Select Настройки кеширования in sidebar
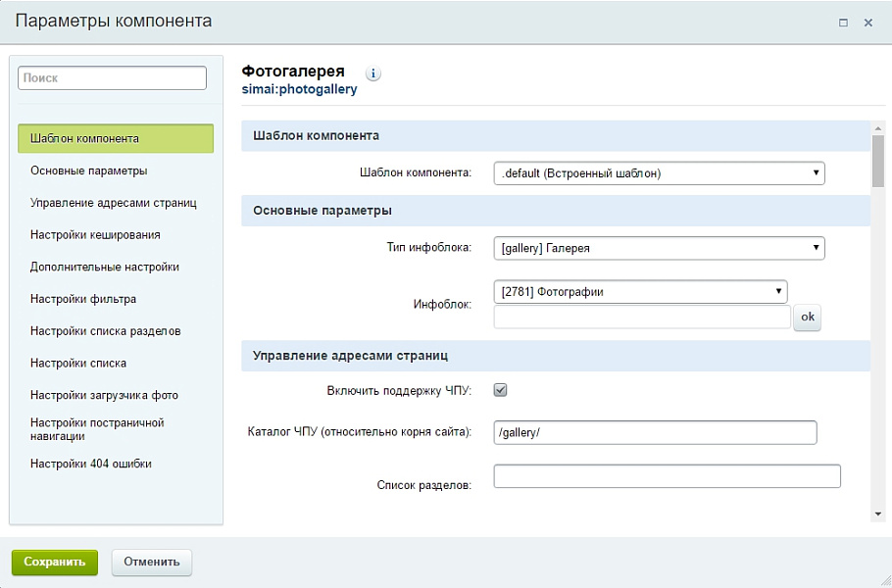 pos(95,235)
